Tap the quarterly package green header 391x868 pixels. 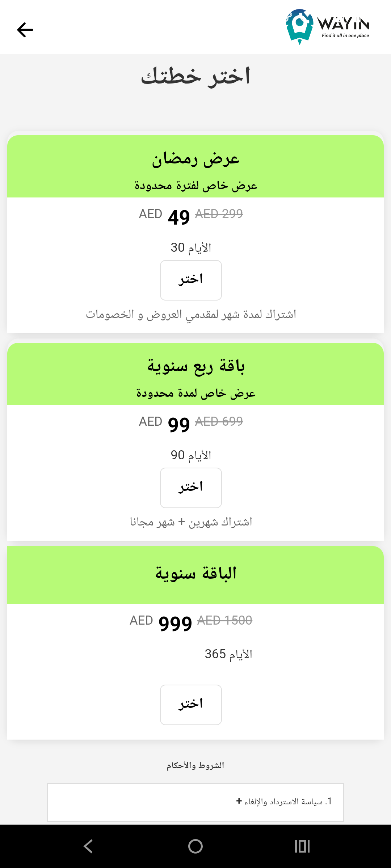tap(195, 374)
